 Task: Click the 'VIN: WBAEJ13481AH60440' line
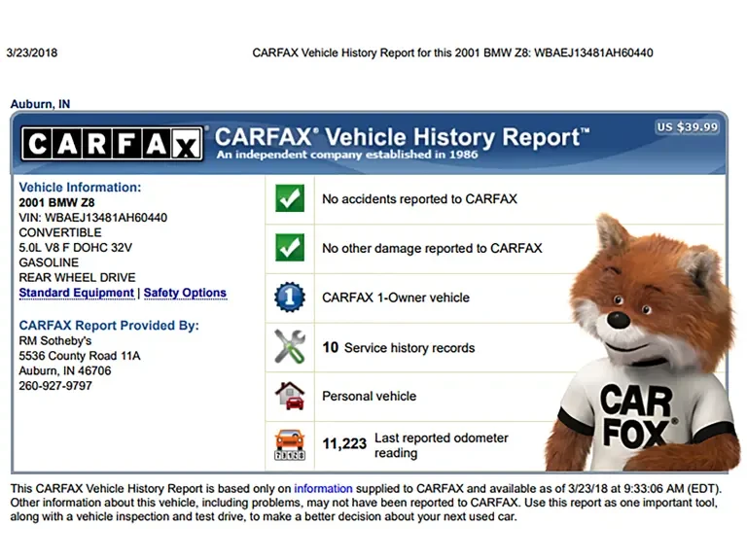tap(93, 218)
